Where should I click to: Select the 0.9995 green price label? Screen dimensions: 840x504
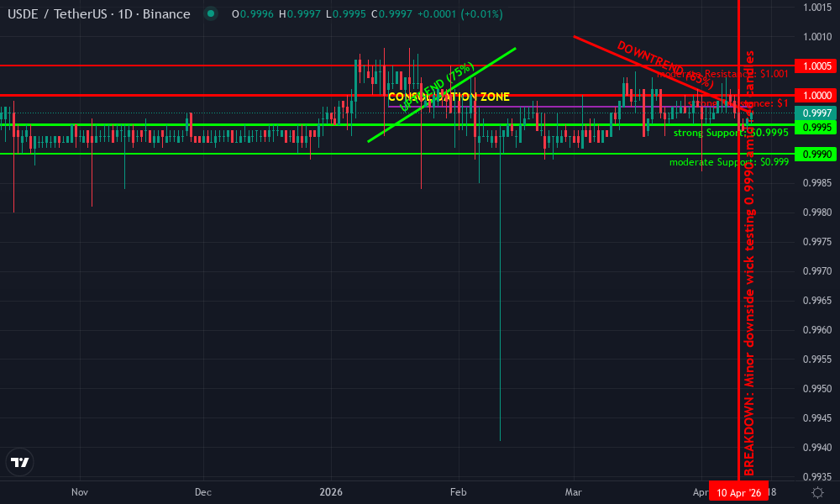pyautogui.click(x=816, y=128)
